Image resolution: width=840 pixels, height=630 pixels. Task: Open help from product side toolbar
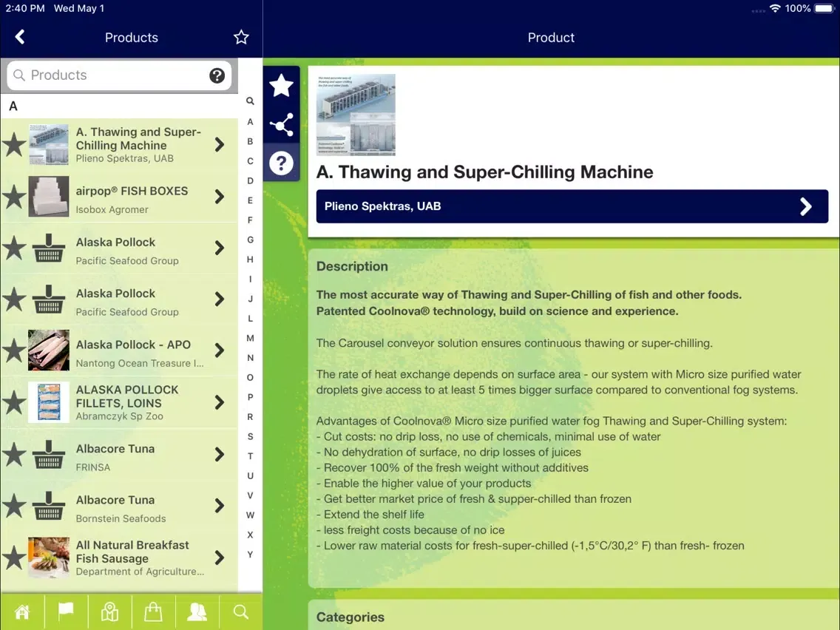pos(281,163)
